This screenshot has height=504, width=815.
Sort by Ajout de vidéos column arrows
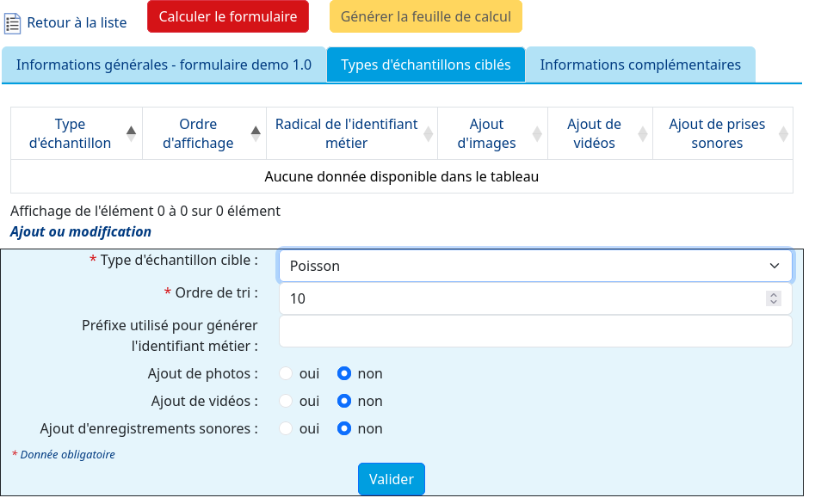(642, 133)
